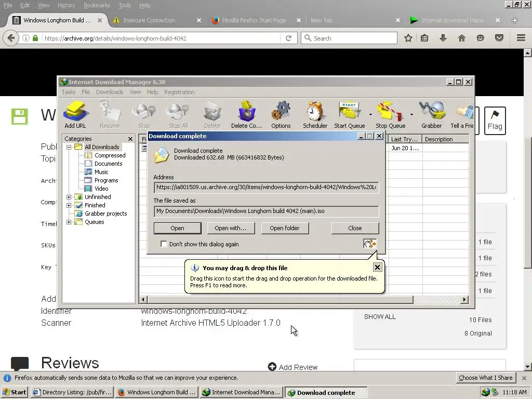The image size is (532, 399).
Task: Click the Flag button on archive page
Action: point(495,121)
